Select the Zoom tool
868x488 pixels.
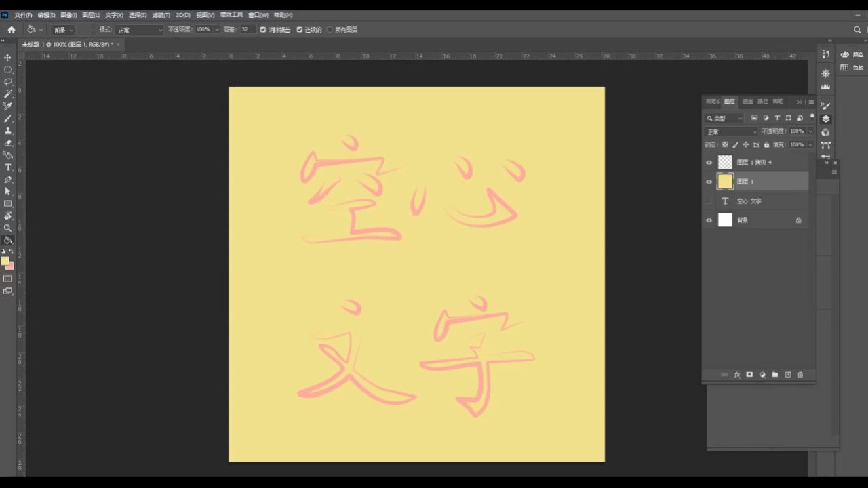point(8,226)
